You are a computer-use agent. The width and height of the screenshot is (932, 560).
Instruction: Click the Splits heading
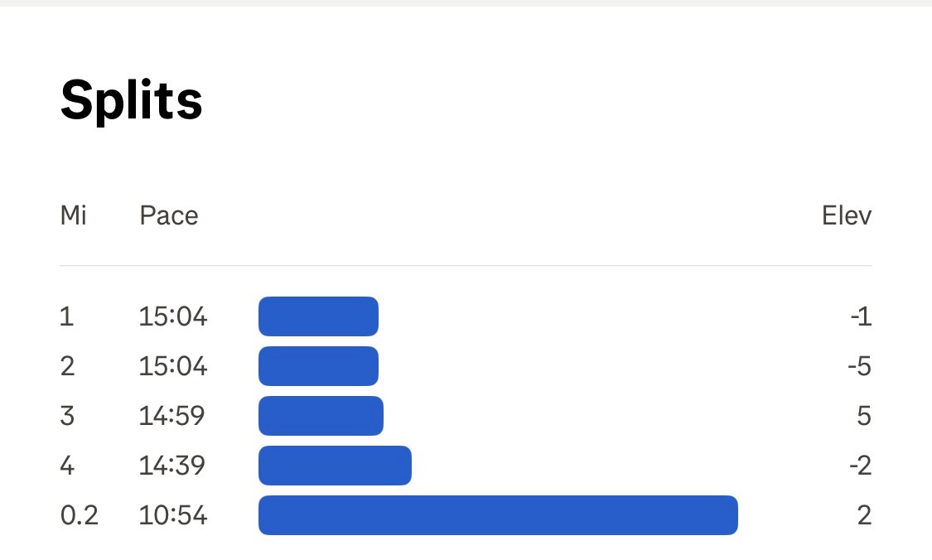click(x=131, y=101)
